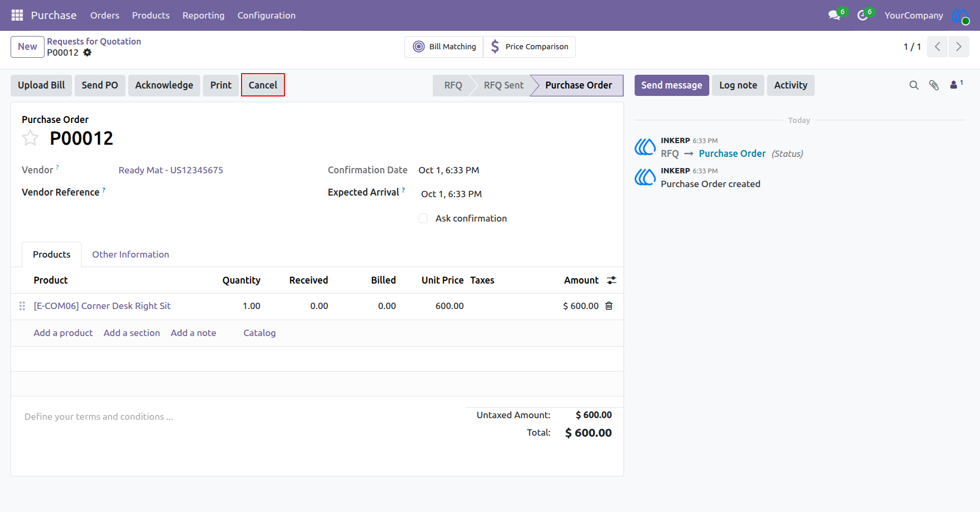Viewport: 980px width, 512px height.
Task: Open column options adjust icon
Action: [x=611, y=280]
